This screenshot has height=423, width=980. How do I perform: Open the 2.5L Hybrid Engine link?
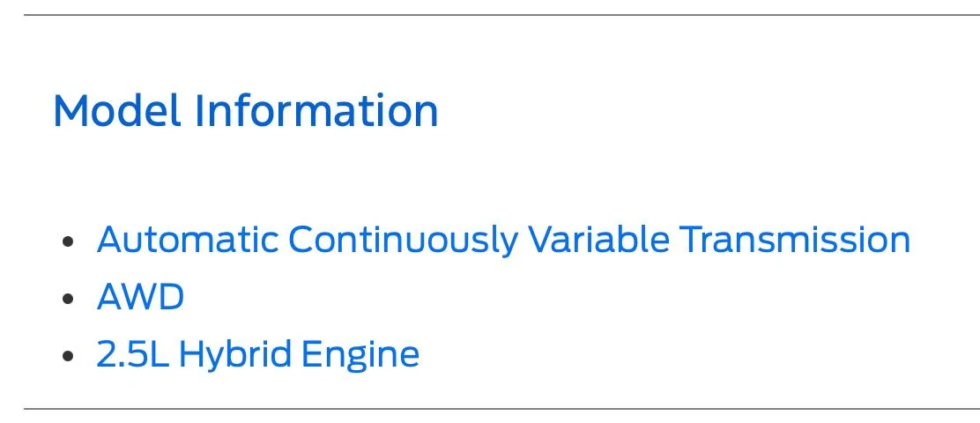coord(258,354)
